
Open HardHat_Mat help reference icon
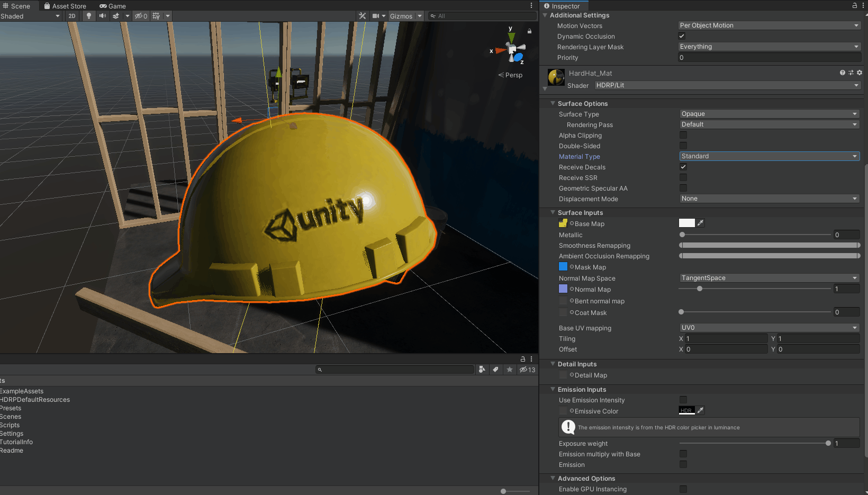[843, 73]
